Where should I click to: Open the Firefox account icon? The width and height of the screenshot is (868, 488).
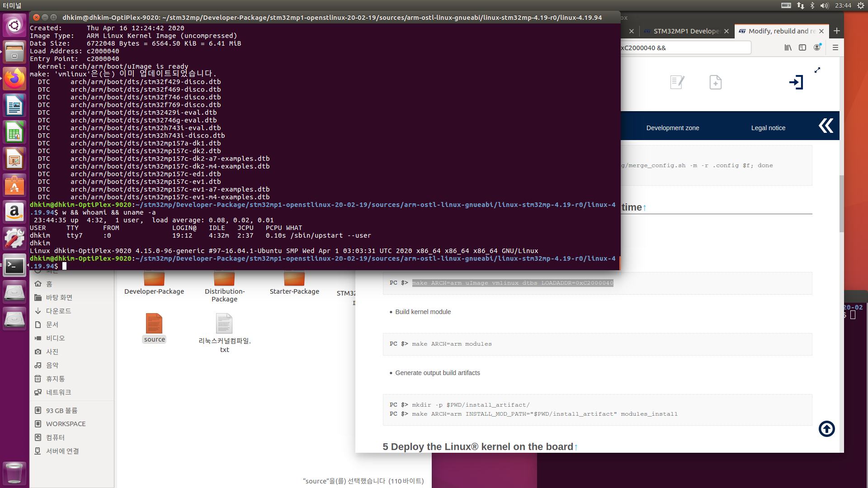[x=817, y=47]
